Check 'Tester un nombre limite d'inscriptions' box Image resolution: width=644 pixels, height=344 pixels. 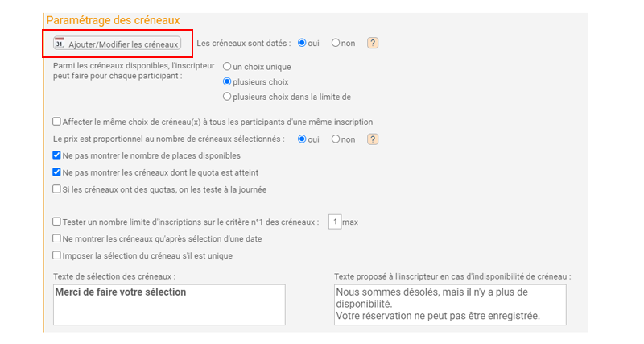(x=56, y=222)
